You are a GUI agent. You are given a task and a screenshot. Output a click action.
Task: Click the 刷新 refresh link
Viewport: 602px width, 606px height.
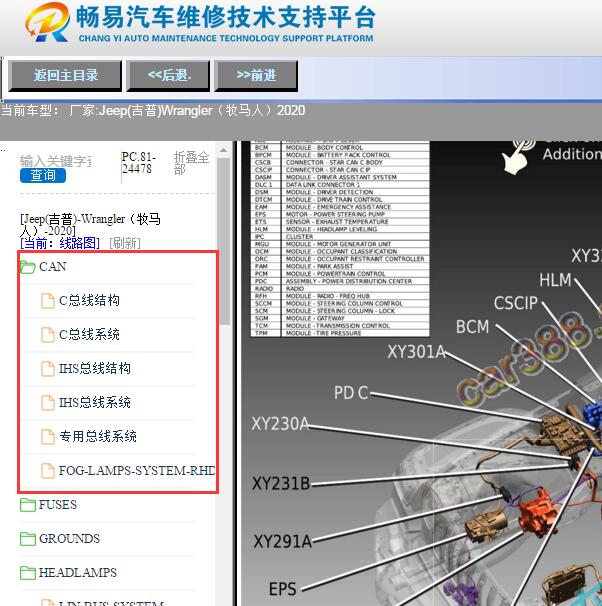tap(125, 243)
